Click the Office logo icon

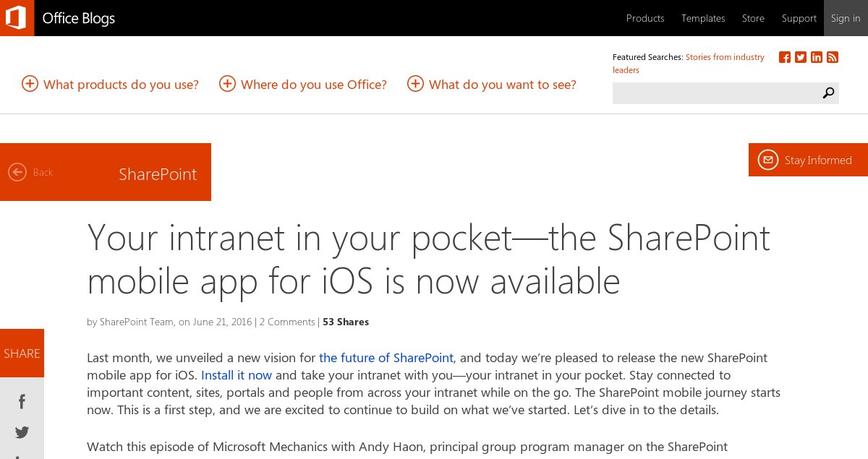coord(17,17)
